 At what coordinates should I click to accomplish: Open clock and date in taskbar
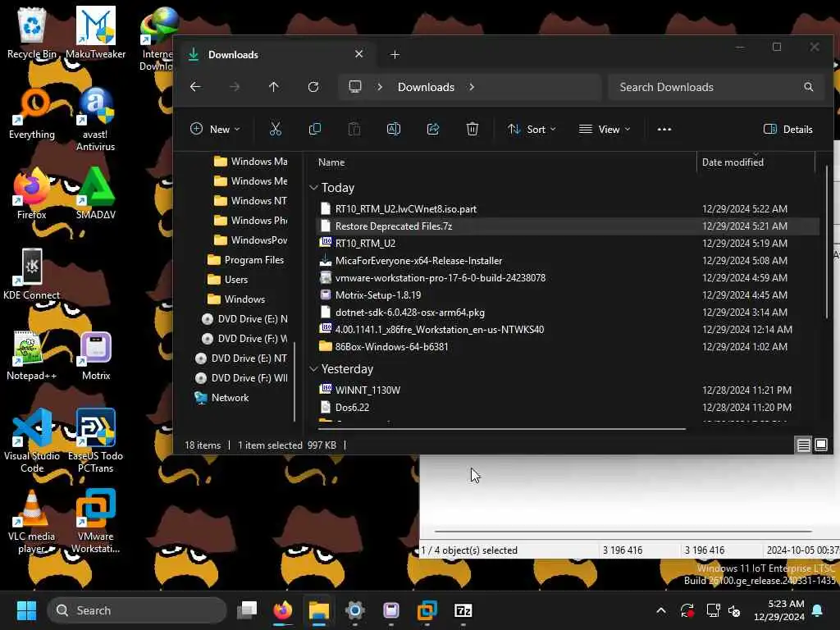pyautogui.click(x=779, y=610)
